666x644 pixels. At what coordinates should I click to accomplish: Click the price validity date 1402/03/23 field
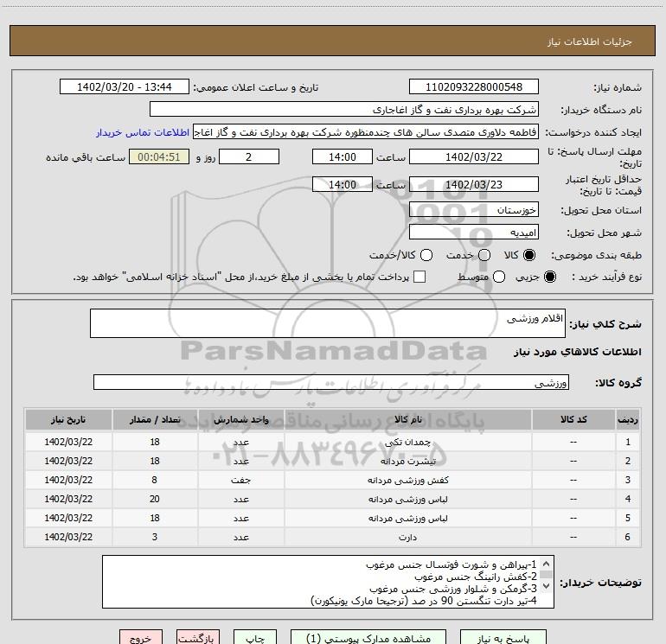click(x=474, y=184)
